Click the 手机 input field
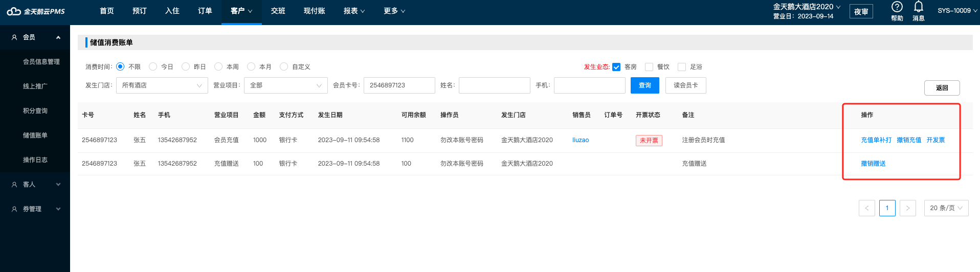 coord(590,85)
